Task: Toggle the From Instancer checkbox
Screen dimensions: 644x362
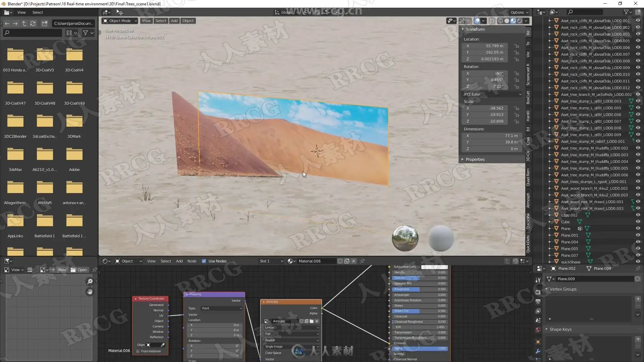Action: (x=138, y=351)
